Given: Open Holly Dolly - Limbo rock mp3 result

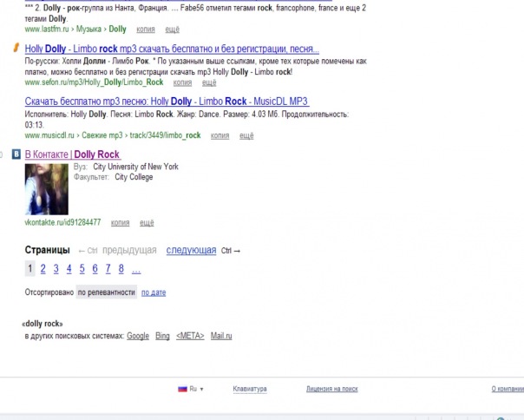Looking at the screenshot, I should coord(172,49).
